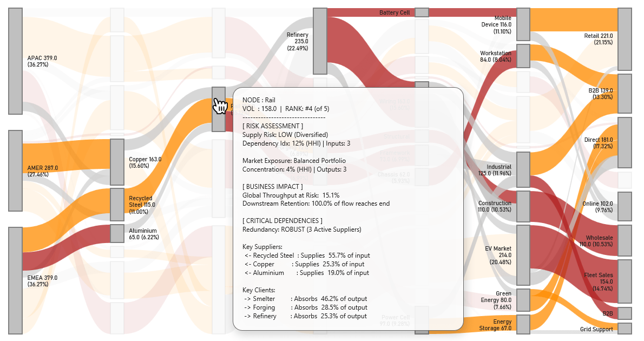Click the '[ BUSINESS IMPACT ]' section header
Viewport: 644px width, 341px height.
(273, 186)
